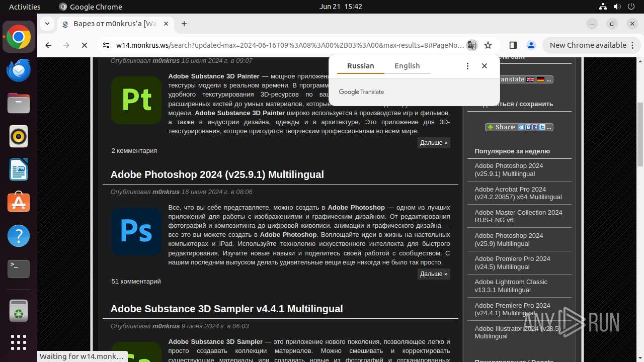Open Google Chrome from the dock
Screen dimensions: 644x362
(19, 37)
